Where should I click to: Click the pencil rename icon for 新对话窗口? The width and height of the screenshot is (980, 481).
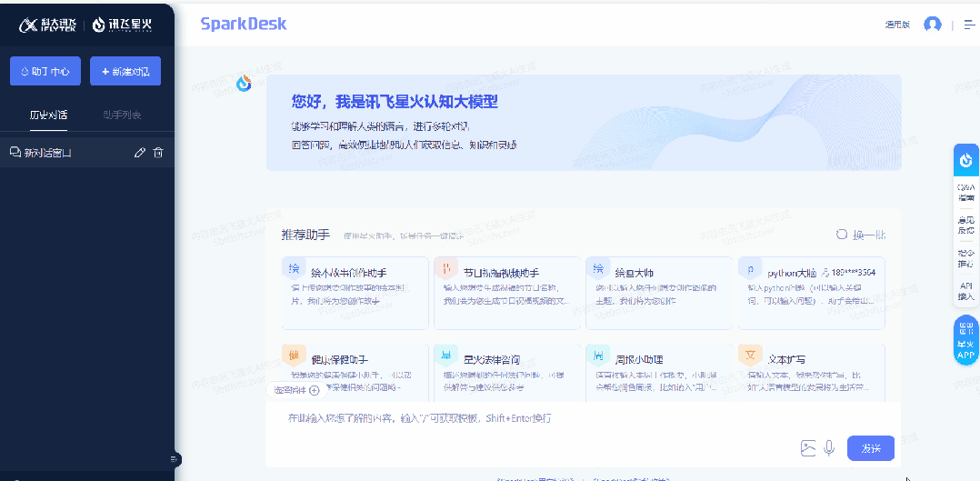(140, 153)
